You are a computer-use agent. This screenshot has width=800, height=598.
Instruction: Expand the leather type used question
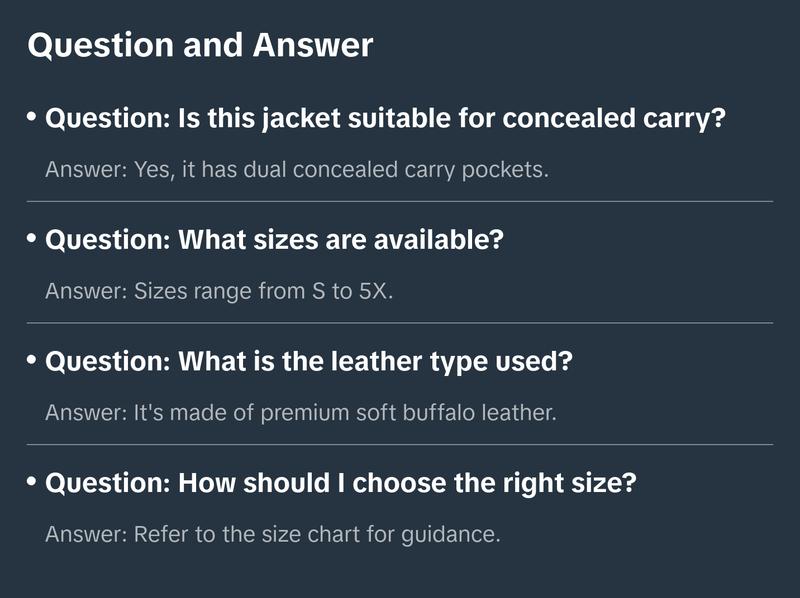(x=309, y=362)
